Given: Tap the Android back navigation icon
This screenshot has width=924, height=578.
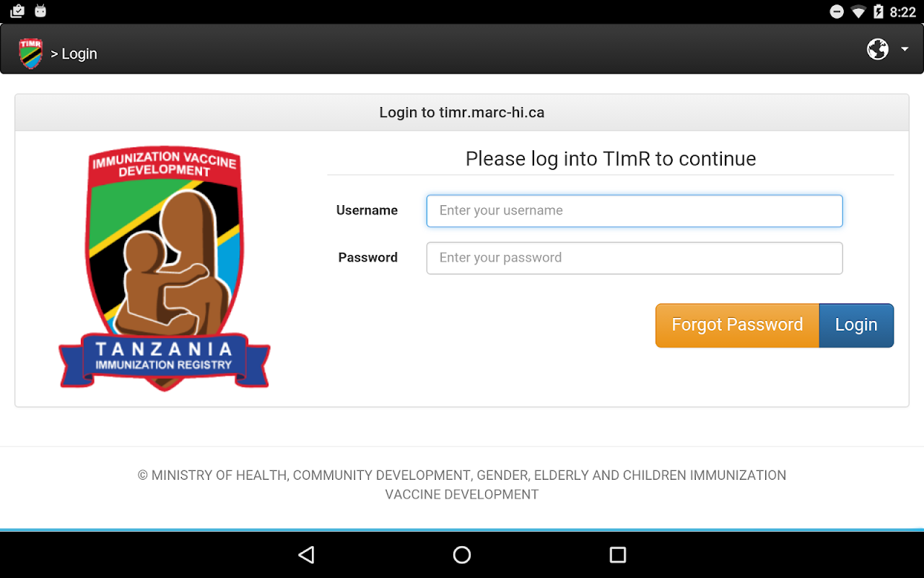Looking at the screenshot, I should pos(307,555).
